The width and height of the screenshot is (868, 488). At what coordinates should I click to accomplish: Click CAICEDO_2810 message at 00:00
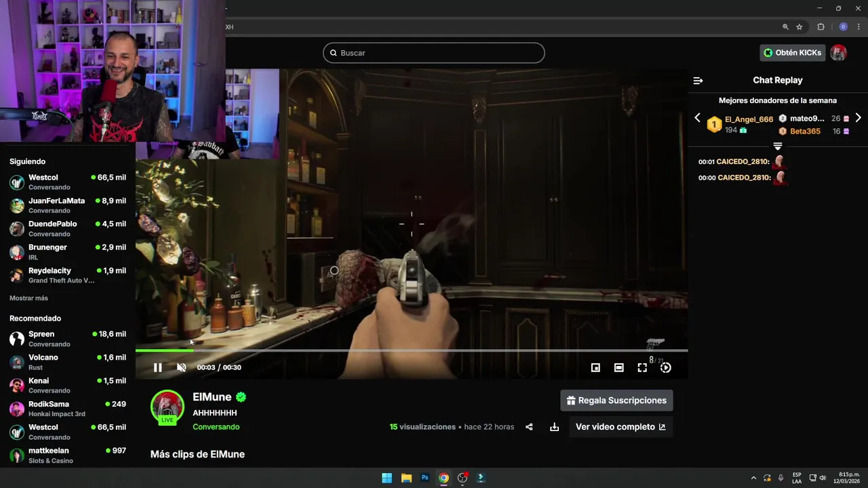coord(743,178)
